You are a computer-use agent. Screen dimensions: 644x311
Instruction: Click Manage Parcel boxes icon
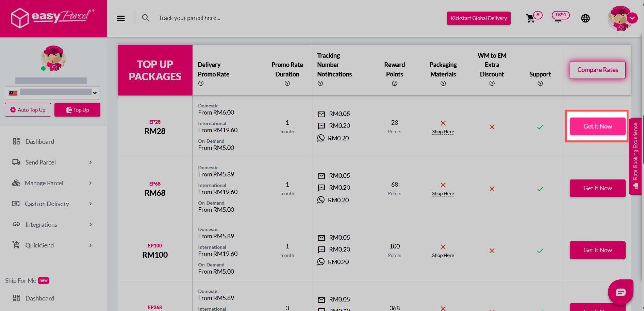pyautogui.click(x=16, y=183)
